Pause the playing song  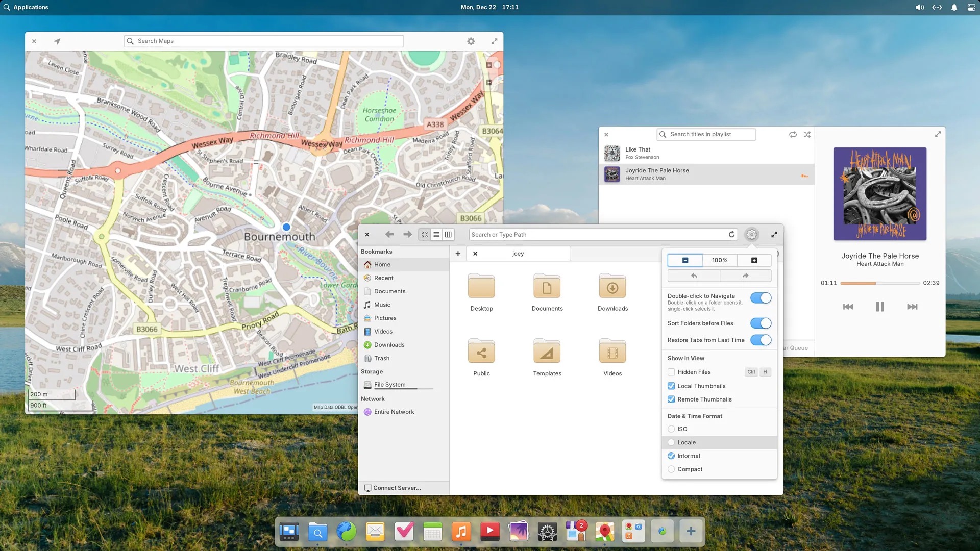click(879, 307)
